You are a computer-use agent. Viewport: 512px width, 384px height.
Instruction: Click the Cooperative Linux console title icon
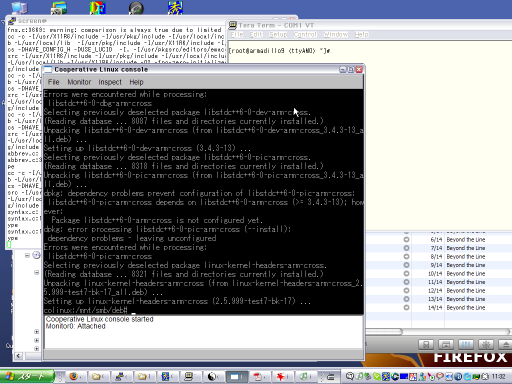(x=48, y=69)
